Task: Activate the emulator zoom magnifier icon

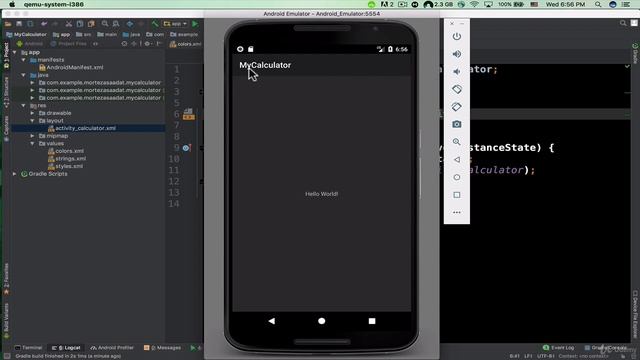Action: pos(457,142)
